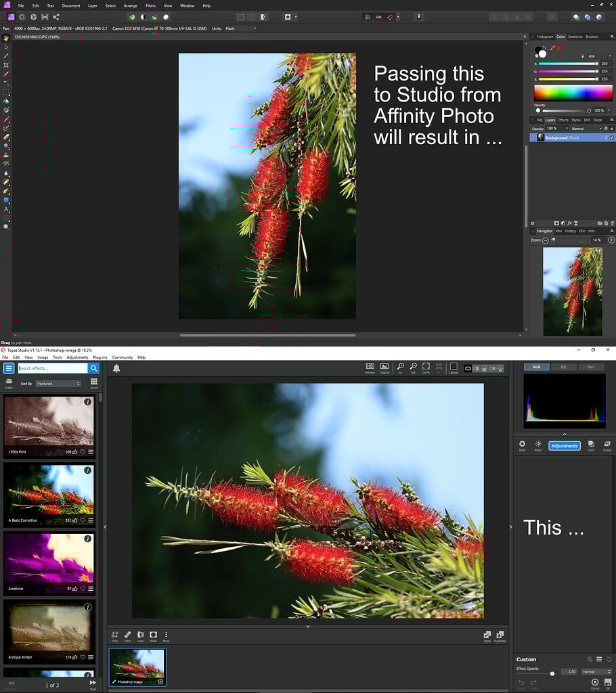Switch histogram view to HSL in Topaz Studio

565,366
